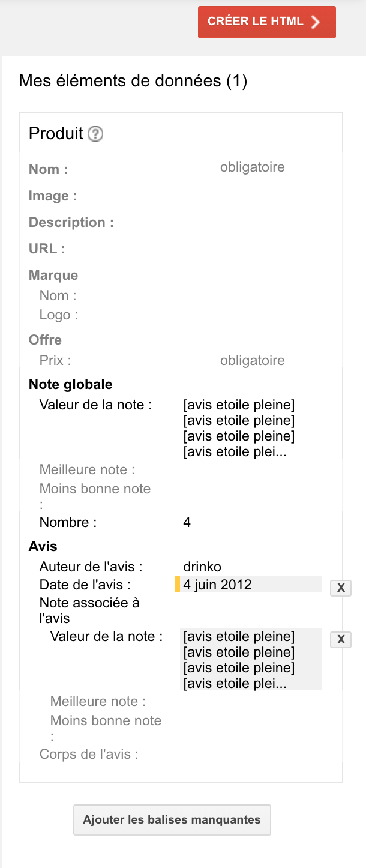Click the Nombre value 4
This screenshot has width=366, height=868.
tap(187, 523)
